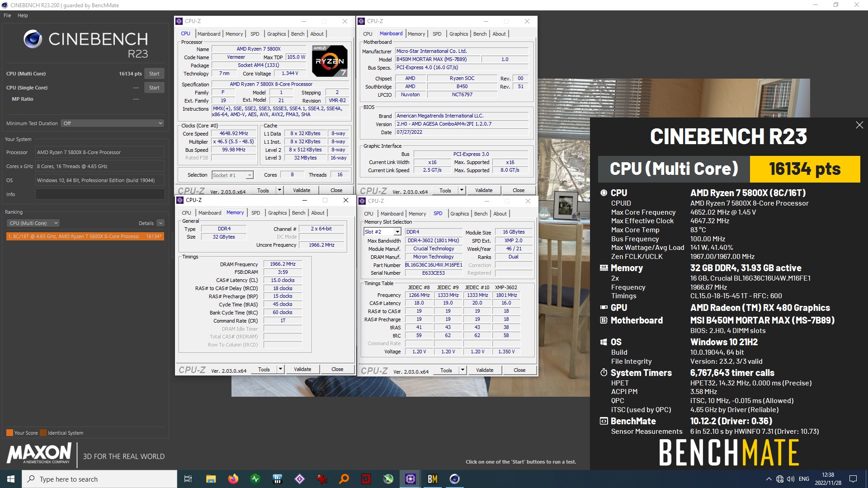
Task: Click the Part Number BL16G36C16U4W.M16FE1 field
Action: tap(433, 265)
